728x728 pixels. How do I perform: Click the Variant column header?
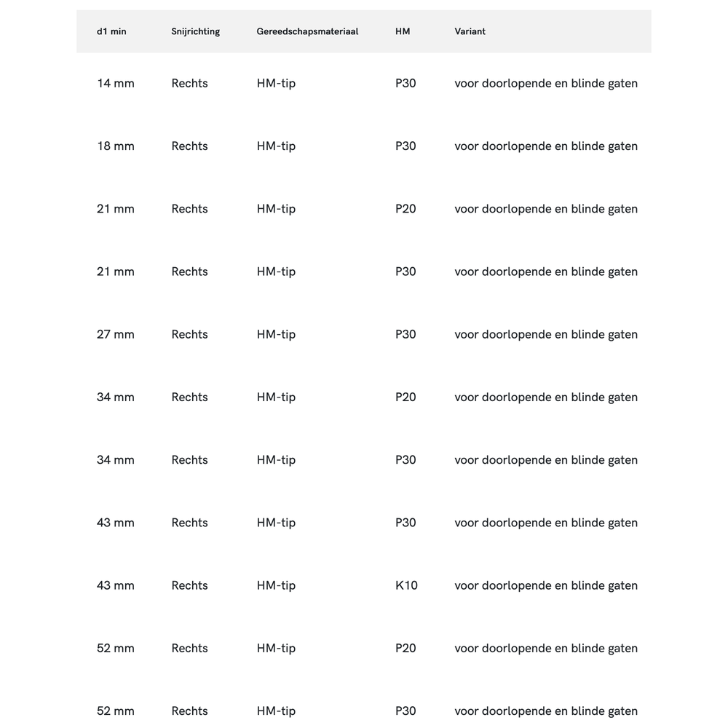pyautogui.click(x=470, y=31)
